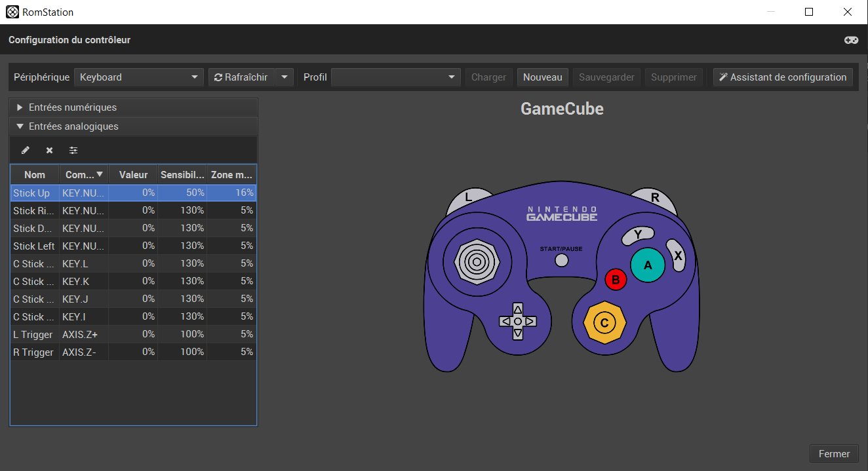Click the gamepad icon in header

click(x=850, y=40)
